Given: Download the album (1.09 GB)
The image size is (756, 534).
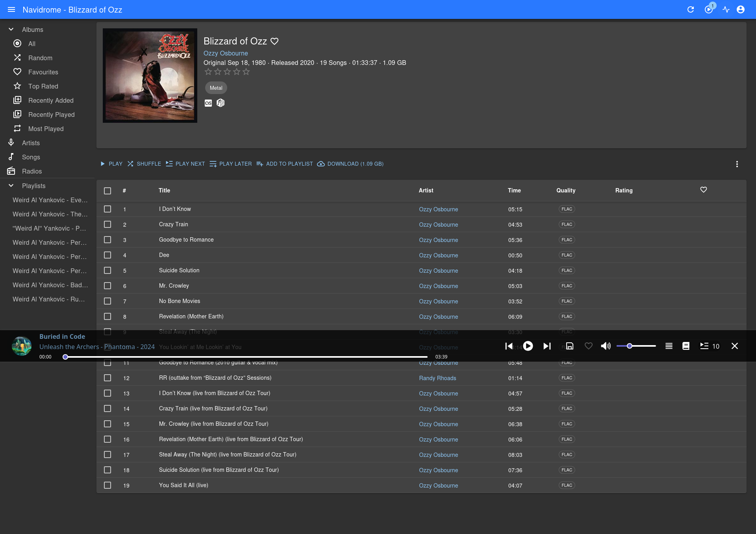Looking at the screenshot, I should (350, 164).
